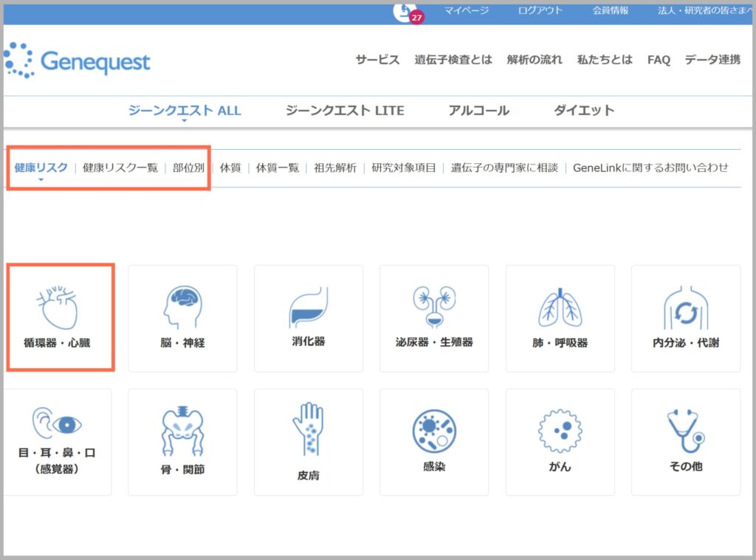
Task: Click the (感覚器) label text
Action: [x=57, y=469]
